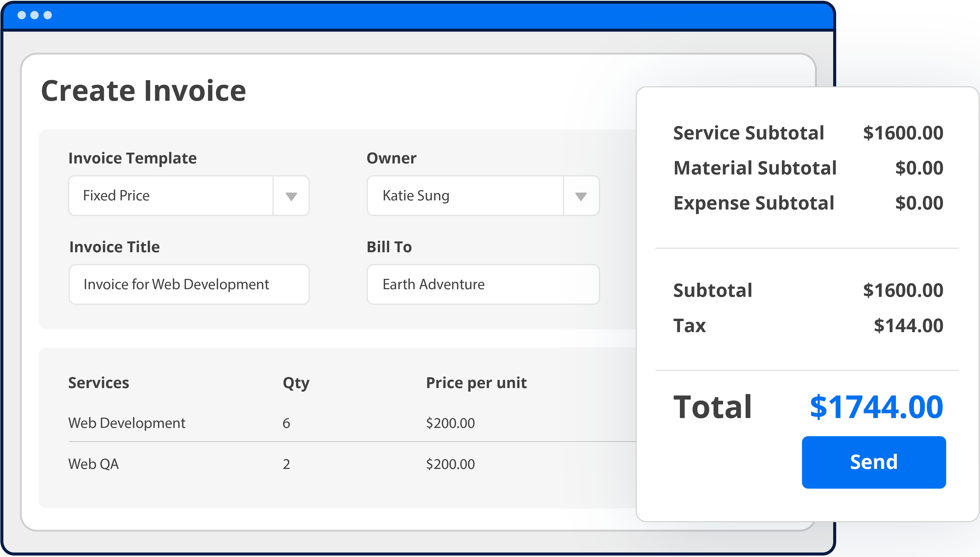Screen dimensions: 980x557
Task: Open the Owner dropdown arrow
Action: [581, 196]
